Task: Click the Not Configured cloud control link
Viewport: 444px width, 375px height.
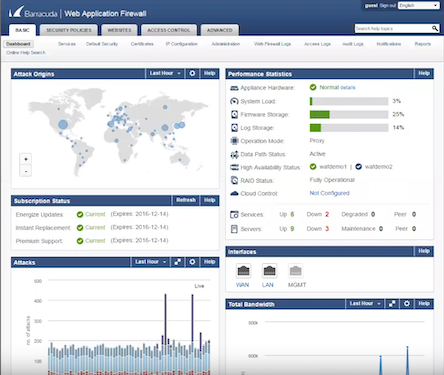Action: (x=329, y=193)
